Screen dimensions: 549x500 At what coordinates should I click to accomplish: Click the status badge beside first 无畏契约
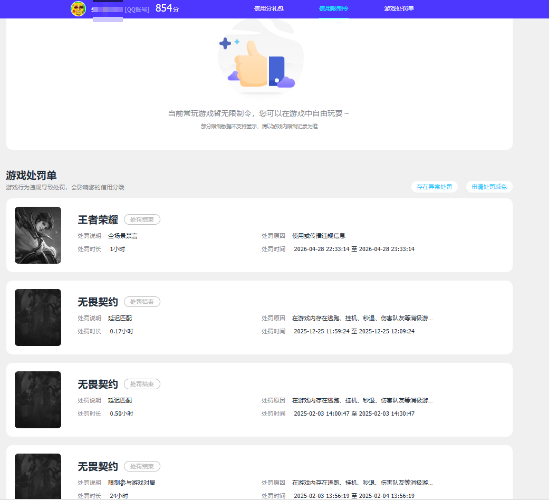(x=142, y=302)
